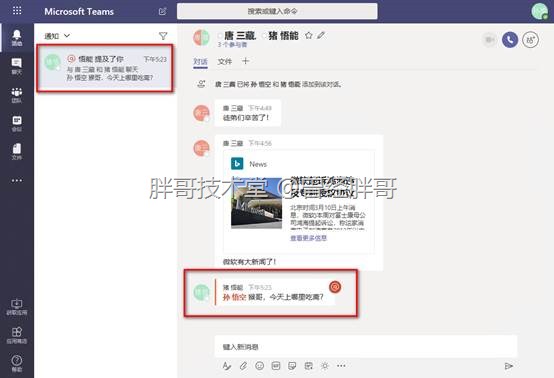The height and width of the screenshot is (378, 554).
Task: Start an audio call
Action: coord(510,40)
